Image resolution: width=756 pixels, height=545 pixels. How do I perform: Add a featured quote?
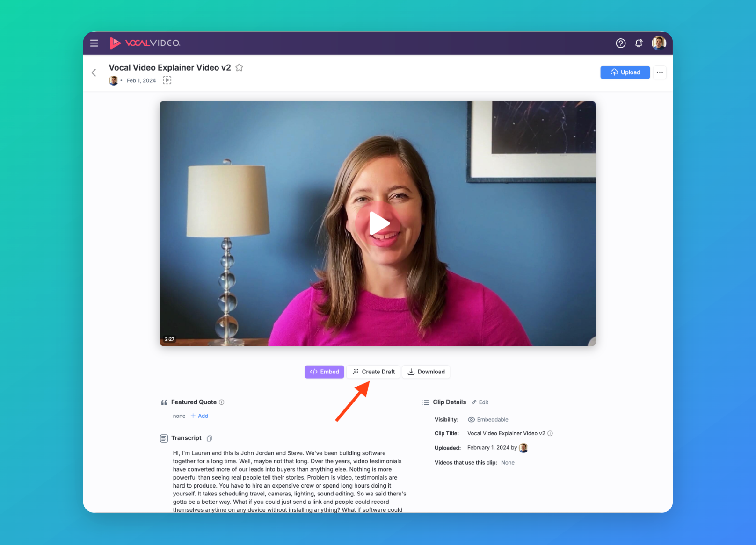[x=200, y=416]
